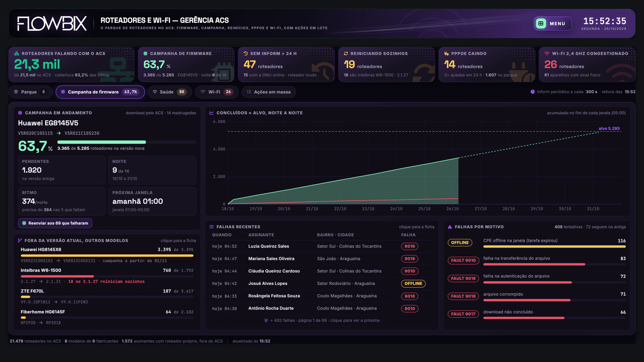Click the campaign 63,7% progress bar
This screenshot has height=362, width=644.
tap(127, 142)
